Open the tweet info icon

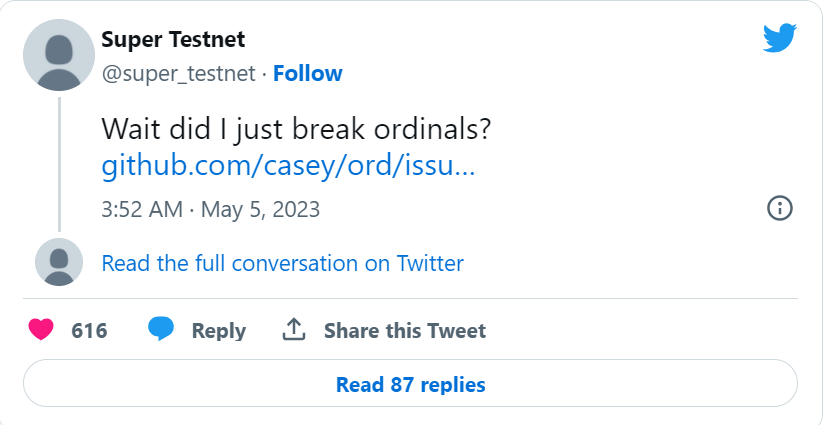(779, 208)
